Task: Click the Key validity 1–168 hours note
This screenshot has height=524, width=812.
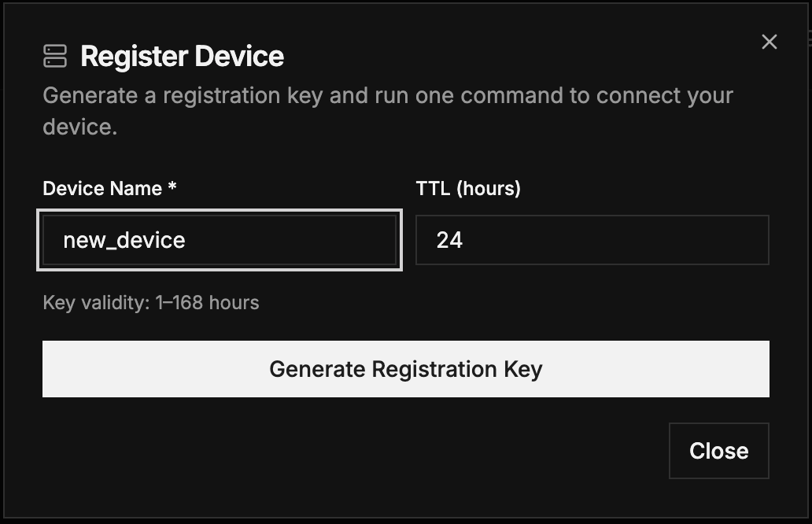Action: point(150,302)
